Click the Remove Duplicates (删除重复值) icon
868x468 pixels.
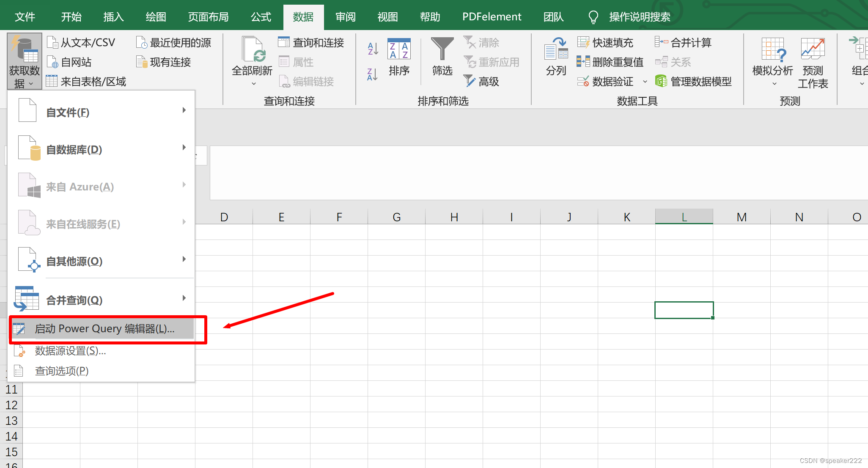tap(583, 62)
